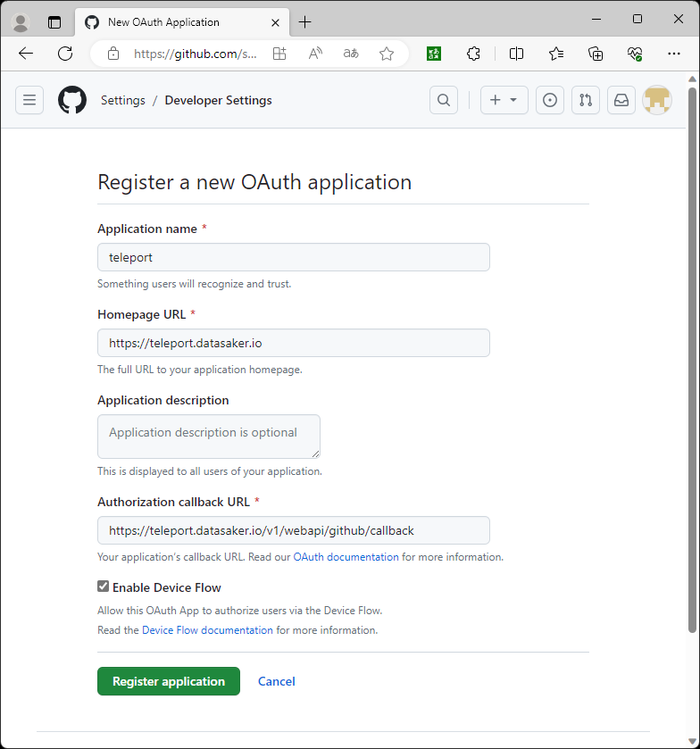Expand the Create new plus dropdown
The width and height of the screenshot is (700, 749).
coord(504,100)
